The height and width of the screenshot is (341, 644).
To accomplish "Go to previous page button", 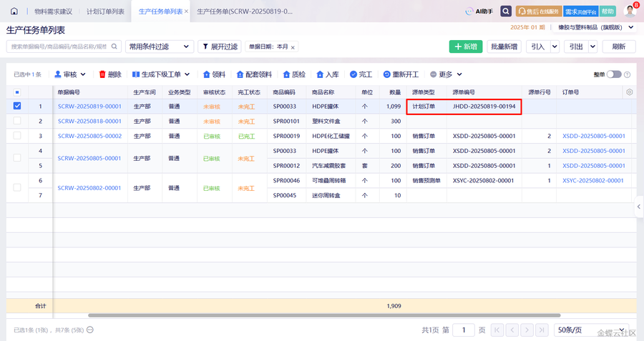I will click(512, 330).
